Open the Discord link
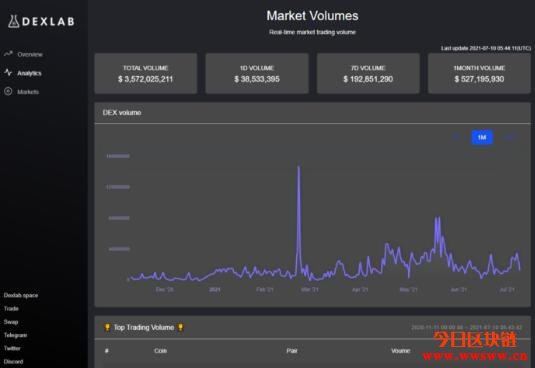This screenshot has width=535, height=368. 13,362
